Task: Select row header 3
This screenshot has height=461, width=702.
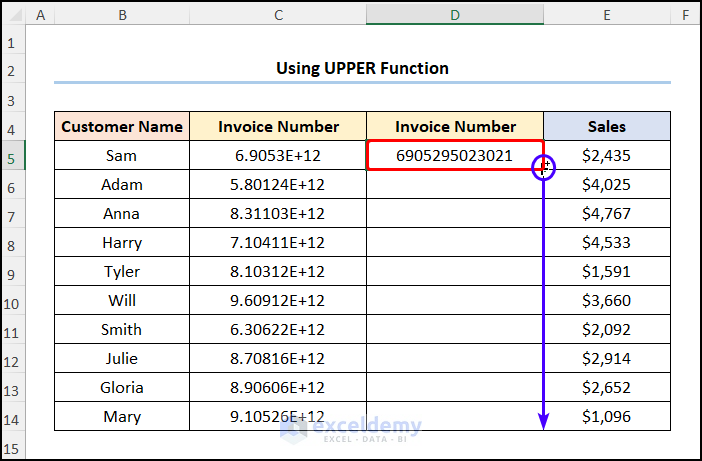Action: point(13,99)
